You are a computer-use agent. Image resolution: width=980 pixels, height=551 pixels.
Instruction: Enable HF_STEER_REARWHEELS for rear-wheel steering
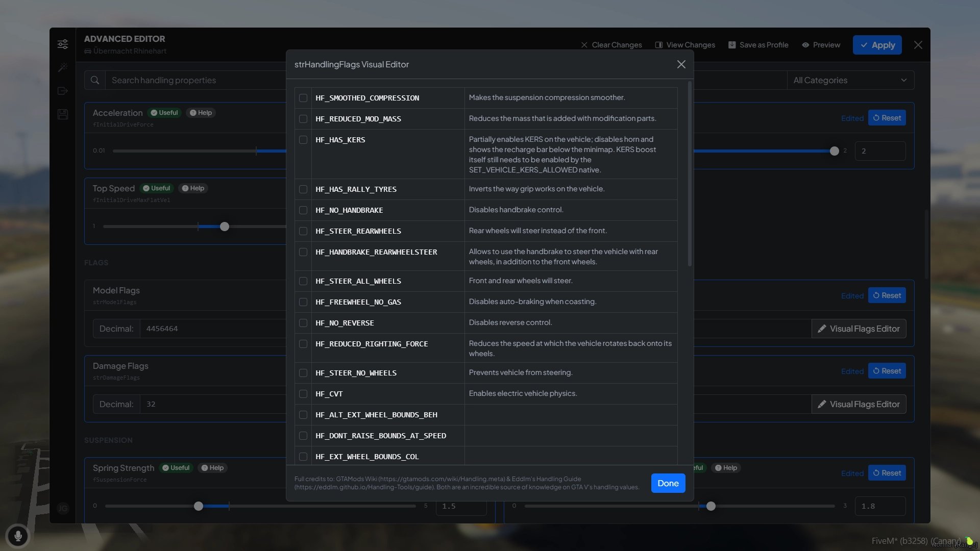303,231
